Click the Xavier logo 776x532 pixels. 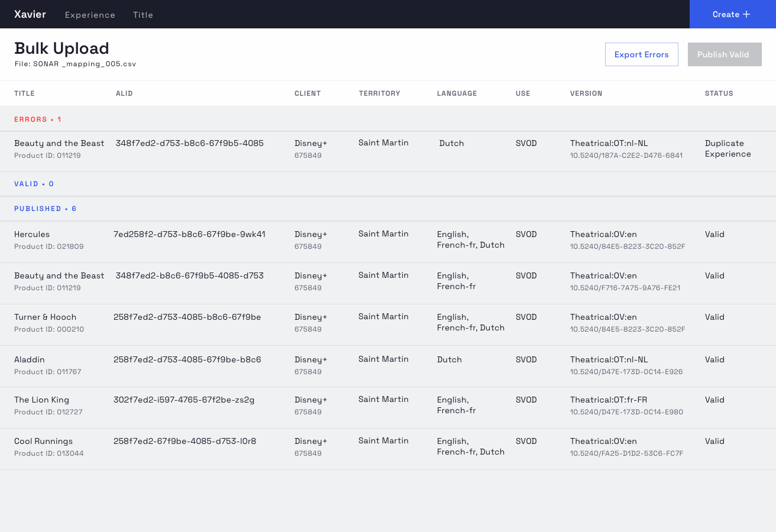coord(30,14)
